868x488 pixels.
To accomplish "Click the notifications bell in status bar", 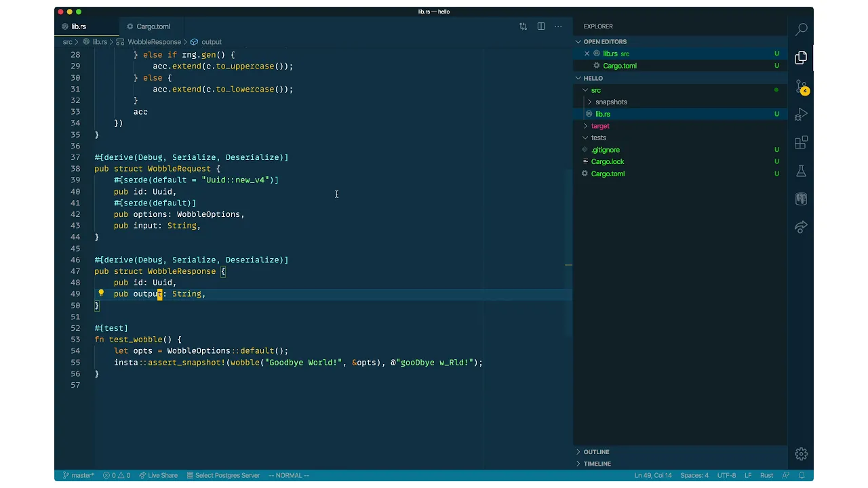I will click(x=802, y=475).
